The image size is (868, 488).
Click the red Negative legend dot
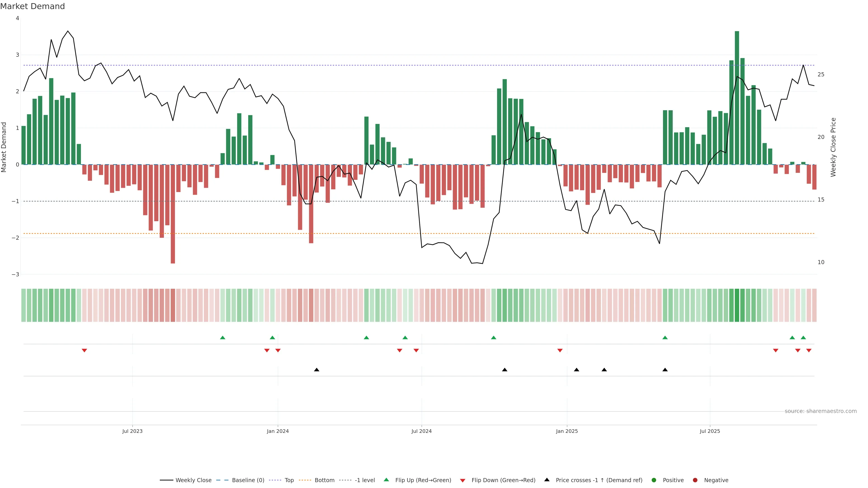[695, 480]
